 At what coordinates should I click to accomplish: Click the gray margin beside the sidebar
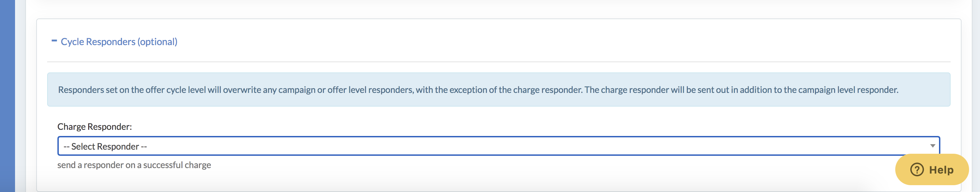pyautogui.click(x=20, y=95)
